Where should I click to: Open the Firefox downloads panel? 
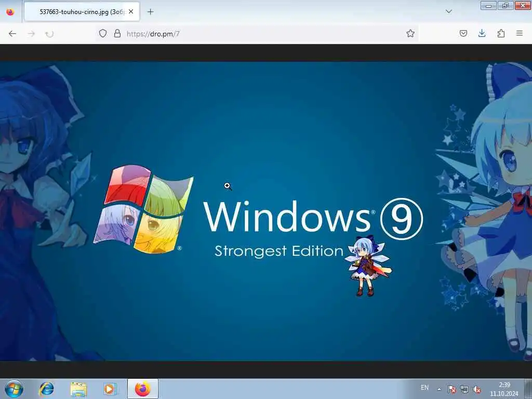coord(482,33)
